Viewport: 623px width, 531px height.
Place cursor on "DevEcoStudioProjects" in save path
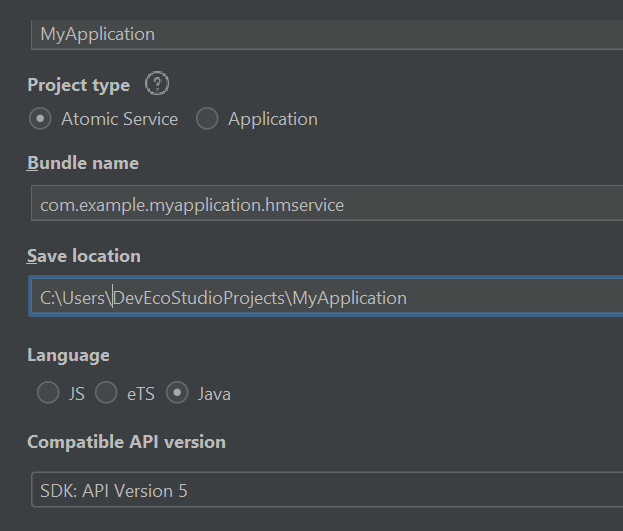200,298
